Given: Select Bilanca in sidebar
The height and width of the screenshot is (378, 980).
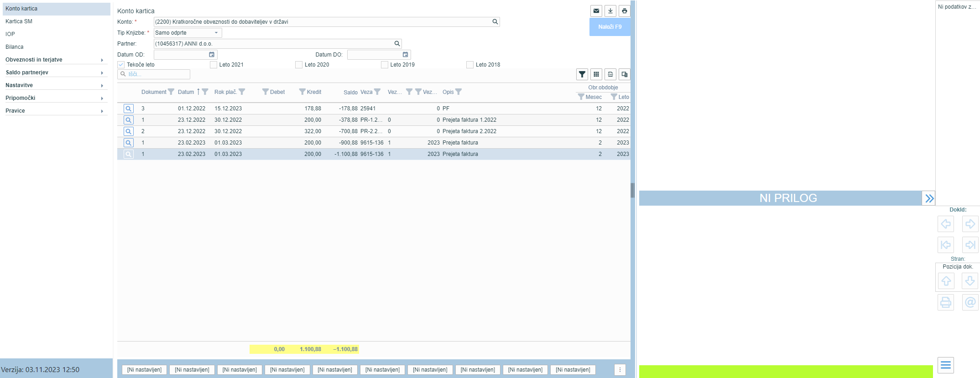Looking at the screenshot, I should point(56,47).
